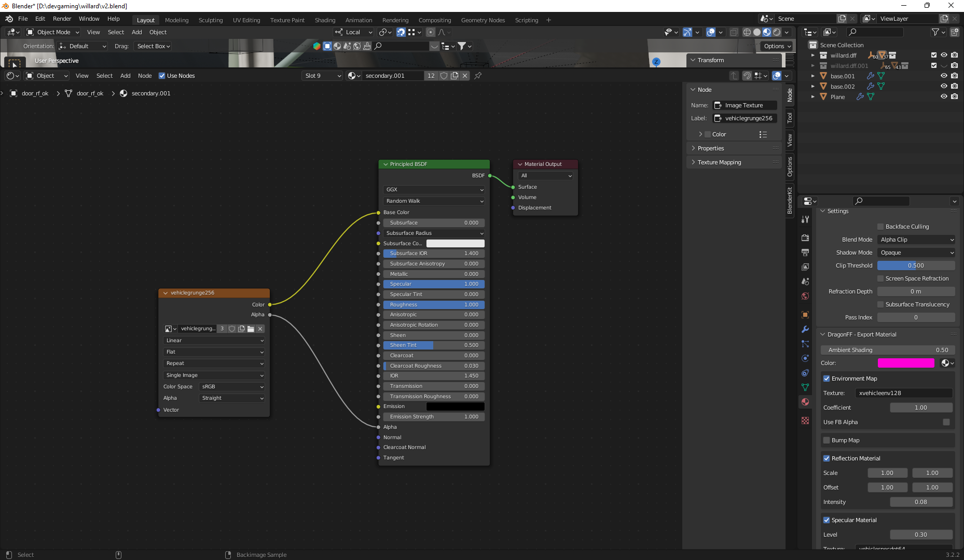The height and width of the screenshot is (560, 964).
Task: Click the magenta DragonFF color swatch
Action: (906, 363)
